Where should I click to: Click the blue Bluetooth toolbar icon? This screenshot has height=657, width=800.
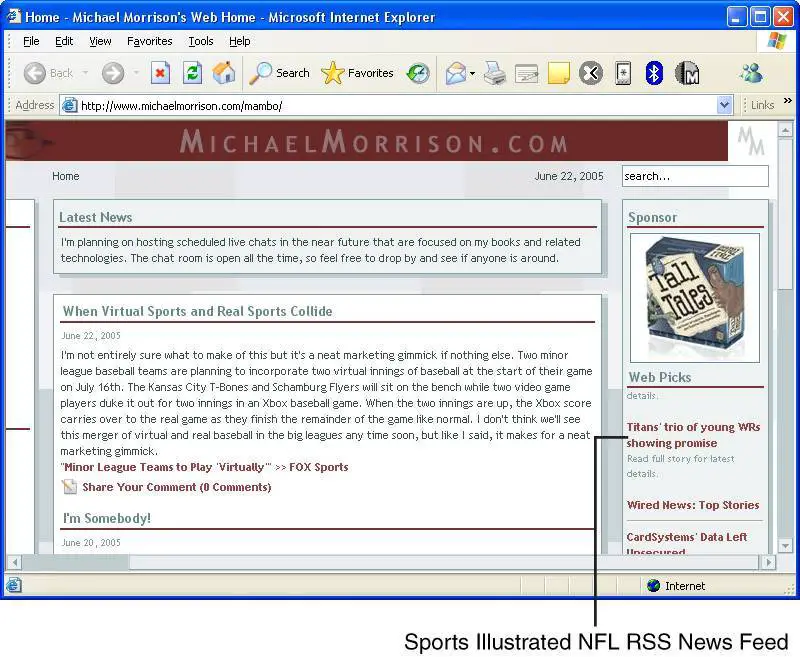point(654,73)
